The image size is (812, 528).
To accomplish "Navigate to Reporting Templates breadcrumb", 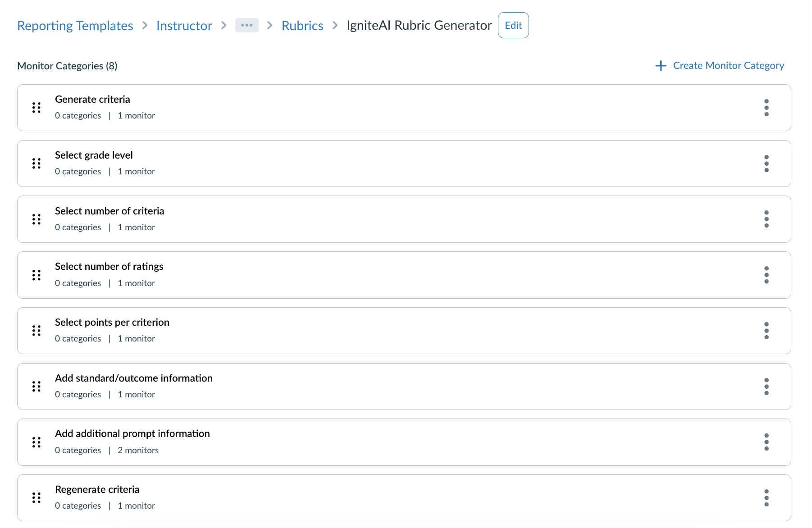I will tap(75, 26).
